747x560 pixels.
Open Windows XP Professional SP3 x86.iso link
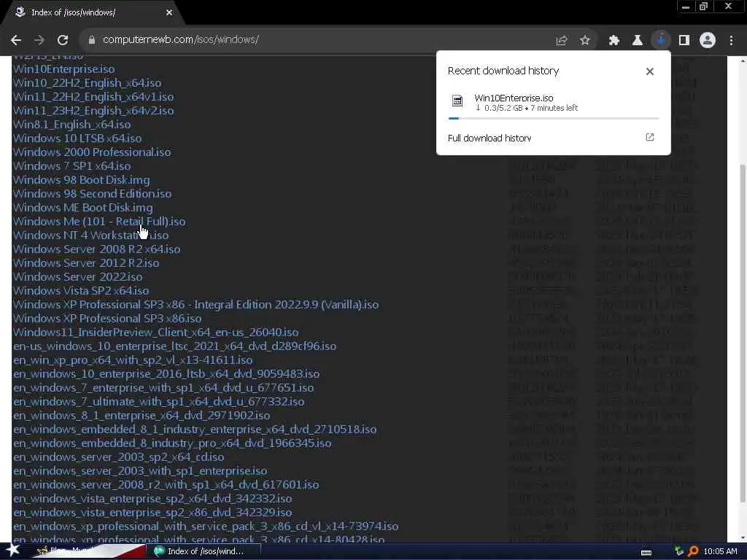coord(107,318)
